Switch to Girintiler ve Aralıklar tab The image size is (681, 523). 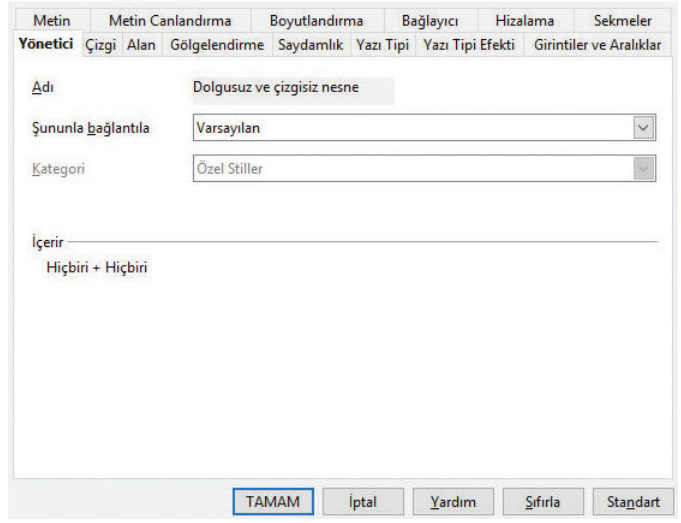point(597,46)
